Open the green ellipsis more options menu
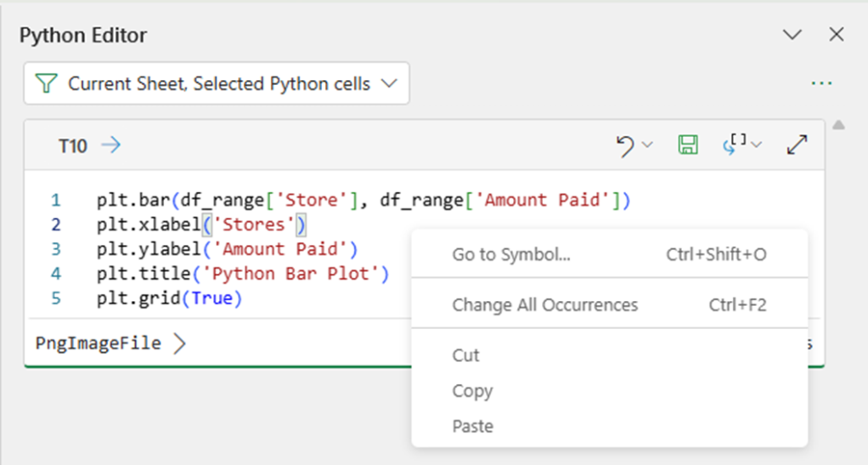Image resolution: width=868 pixels, height=465 pixels. (821, 83)
